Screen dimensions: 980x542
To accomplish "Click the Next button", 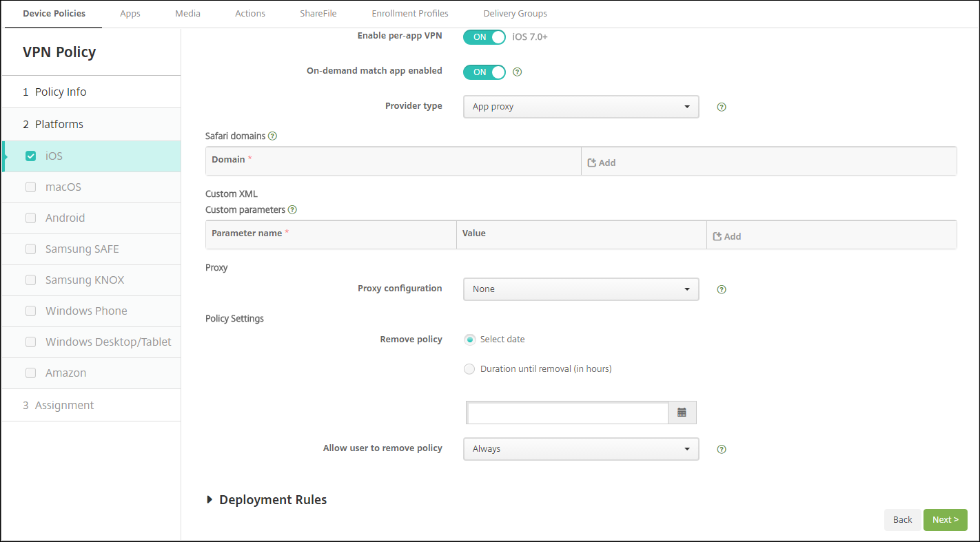I will 945,520.
